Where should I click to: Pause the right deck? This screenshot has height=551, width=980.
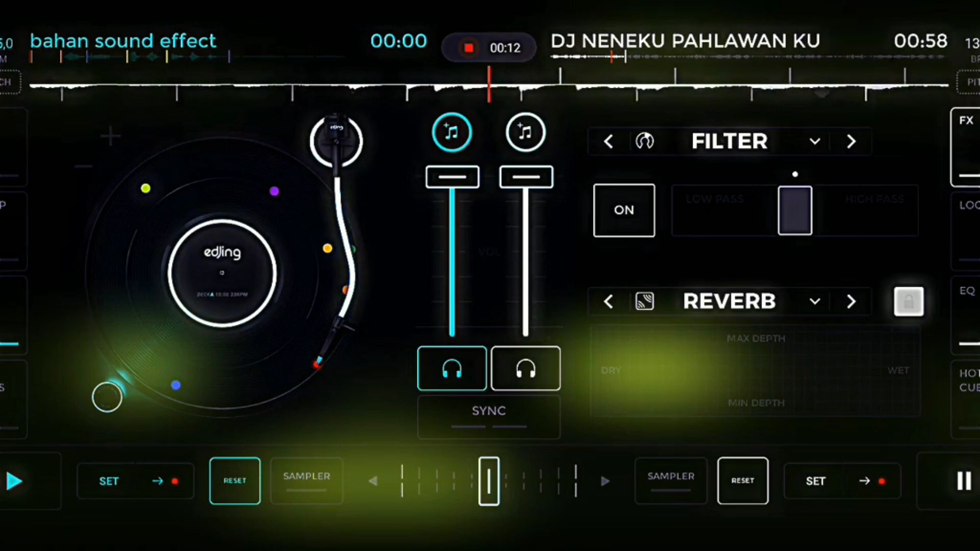[963, 481]
